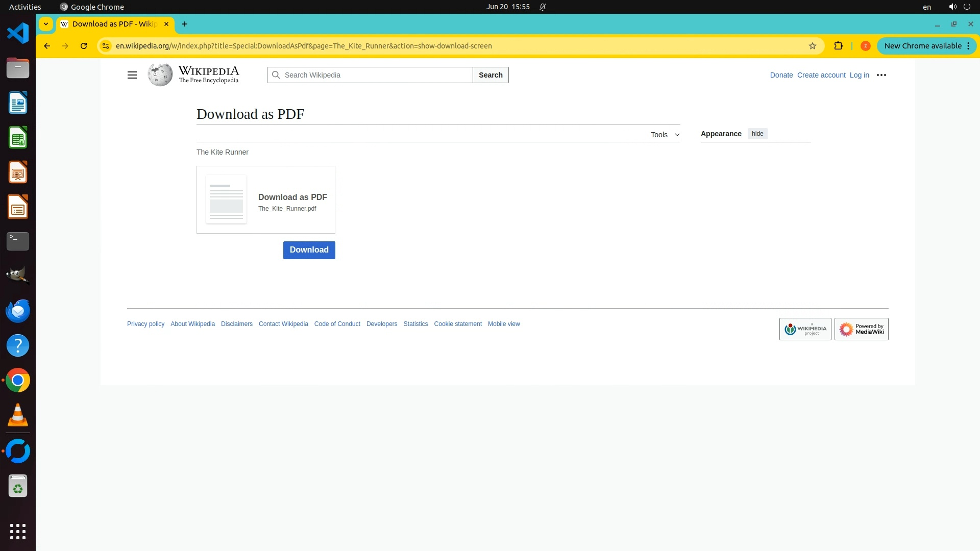
Task: Open the Wikipedia main menu hamburger icon
Action: [132, 75]
